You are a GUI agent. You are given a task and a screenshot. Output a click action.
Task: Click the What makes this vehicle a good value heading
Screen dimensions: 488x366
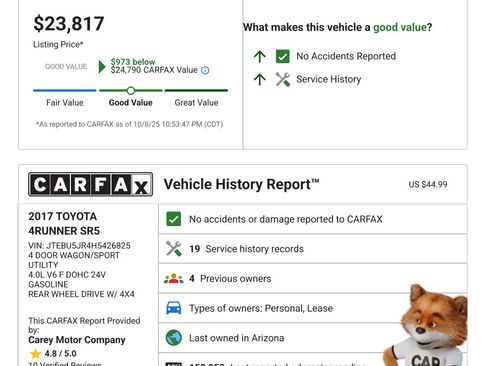[337, 27]
